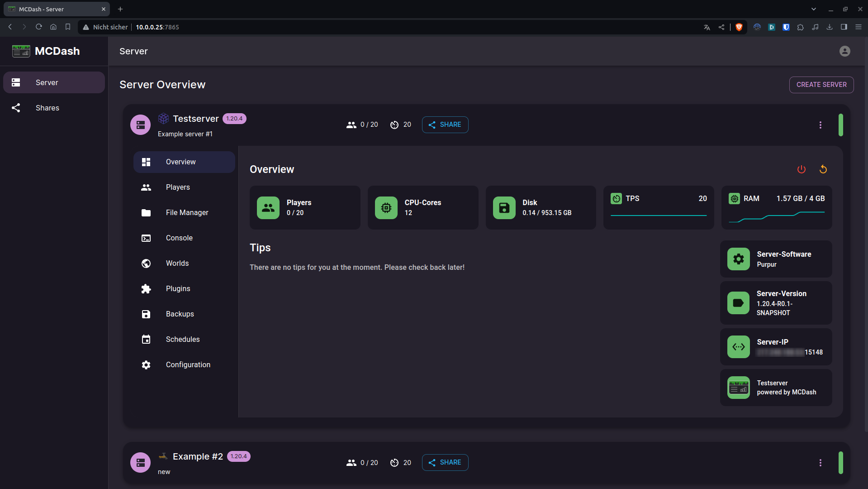
Task: Click the green status bar on Testserver card
Action: point(841,125)
